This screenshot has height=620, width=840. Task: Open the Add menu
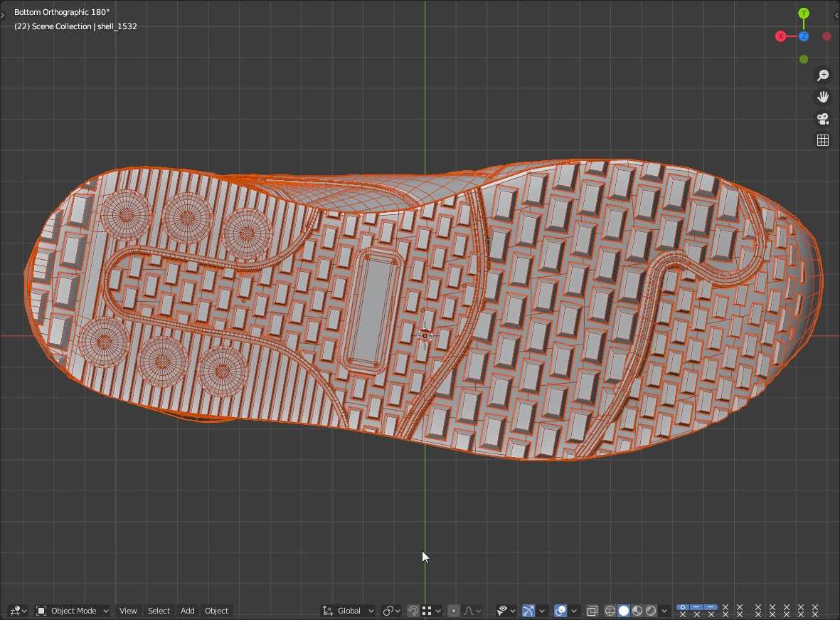click(x=187, y=611)
